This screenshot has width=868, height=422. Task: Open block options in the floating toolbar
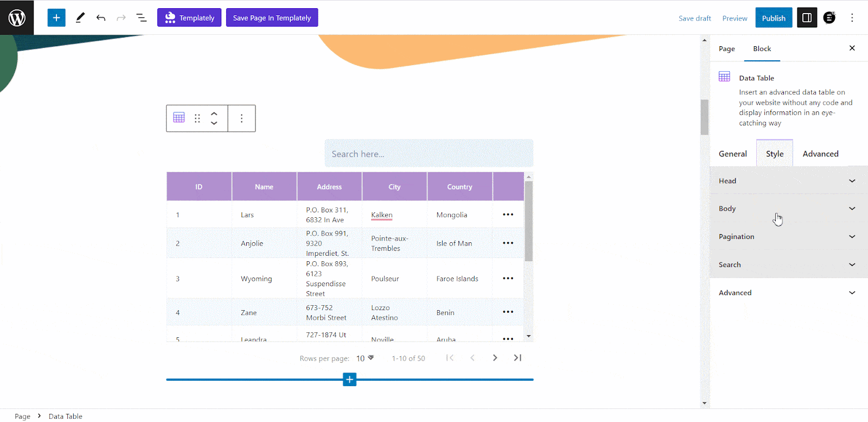241,118
